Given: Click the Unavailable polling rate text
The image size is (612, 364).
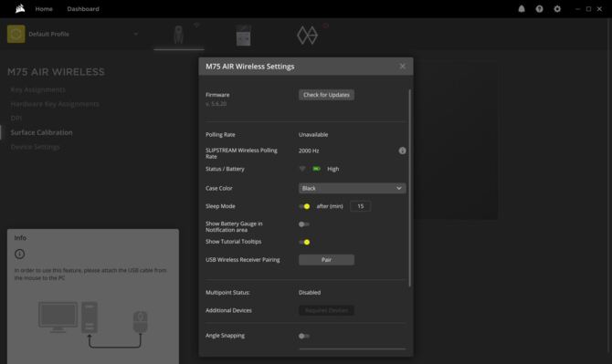Looking at the screenshot, I should (x=313, y=134).
